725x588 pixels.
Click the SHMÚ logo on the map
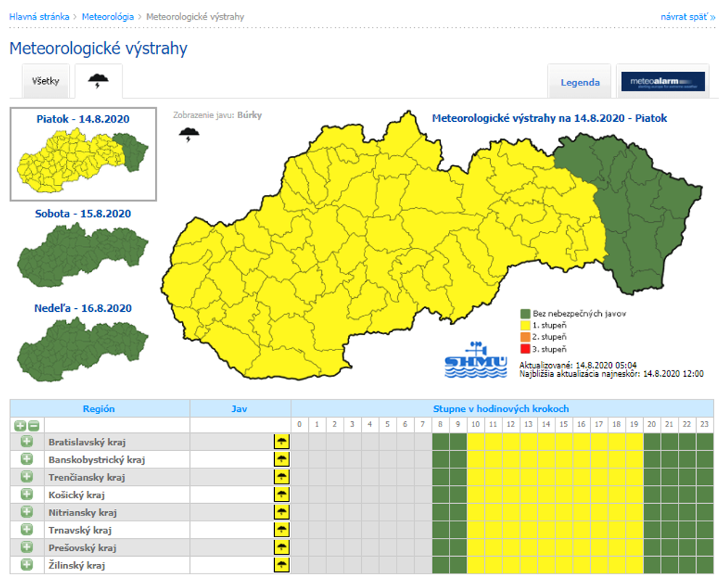(475, 359)
